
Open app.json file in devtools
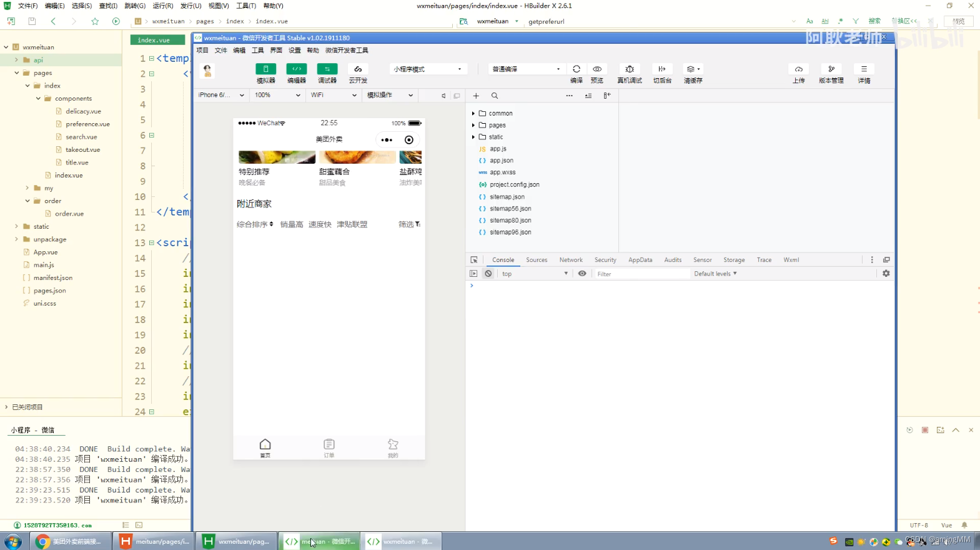pyautogui.click(x=502, y=161)
